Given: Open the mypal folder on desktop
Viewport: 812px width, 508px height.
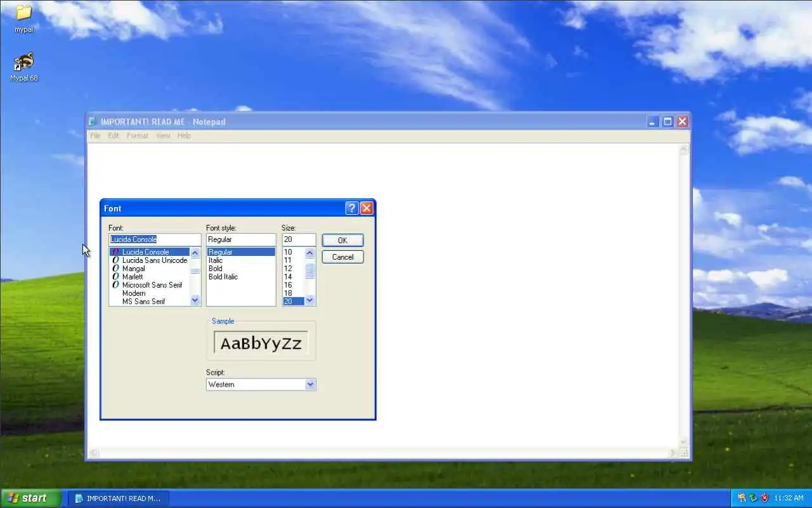Looking at the screenshot, I should [23, 18].
